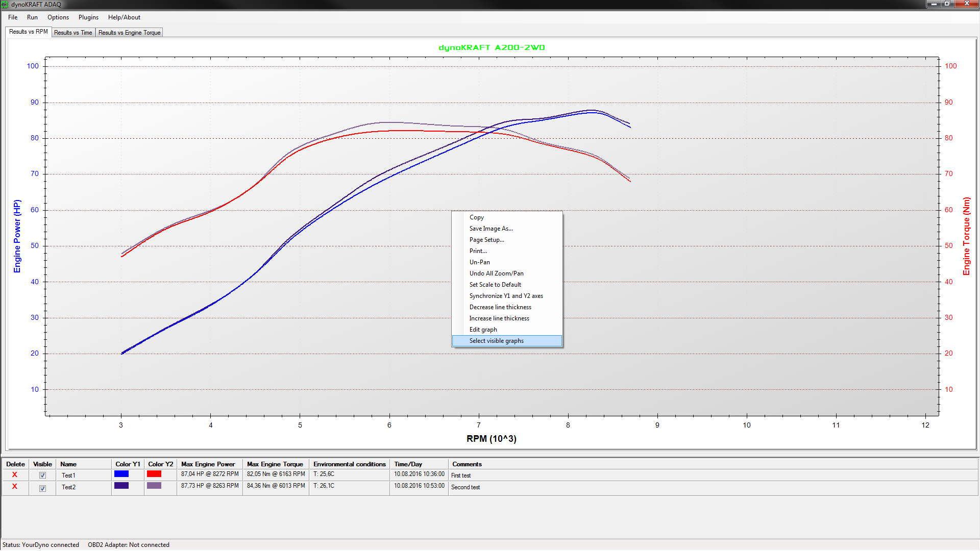Click Synchronize Y1 and Y2 axes

pyautogui.click(x=506, y=296)
